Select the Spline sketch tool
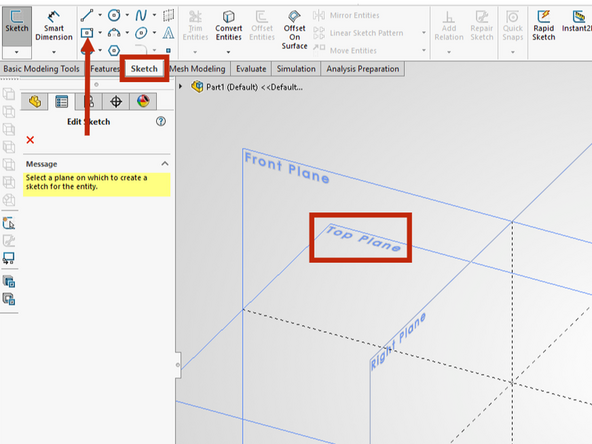This screenshot has height=444, width=592. 141,15
